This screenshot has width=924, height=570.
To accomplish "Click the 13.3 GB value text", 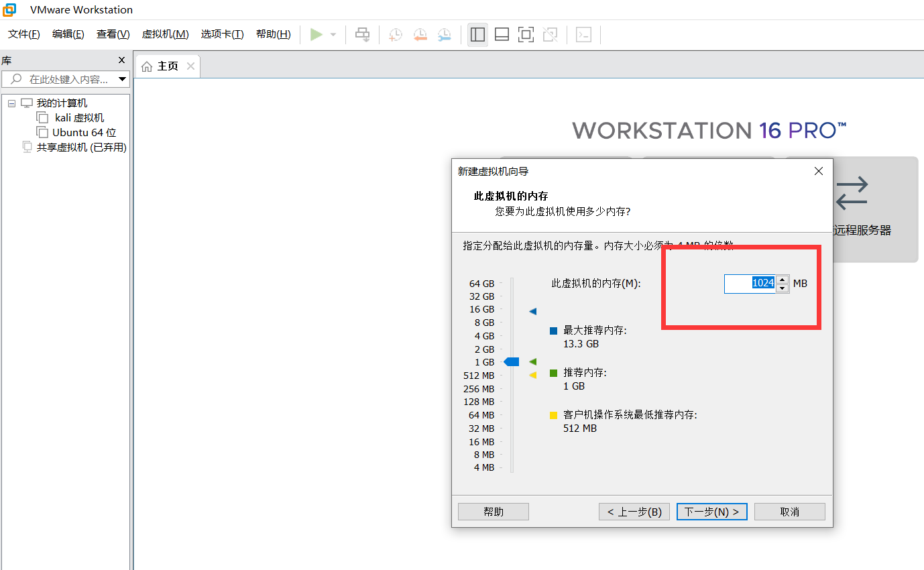I will [x=581, y=344].
